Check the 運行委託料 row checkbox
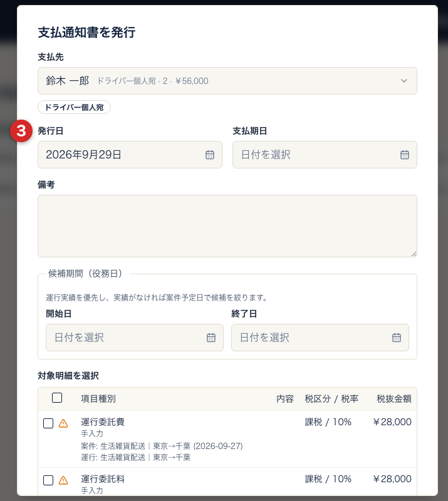This screenshot has width=448, height=501. (48, 480)
